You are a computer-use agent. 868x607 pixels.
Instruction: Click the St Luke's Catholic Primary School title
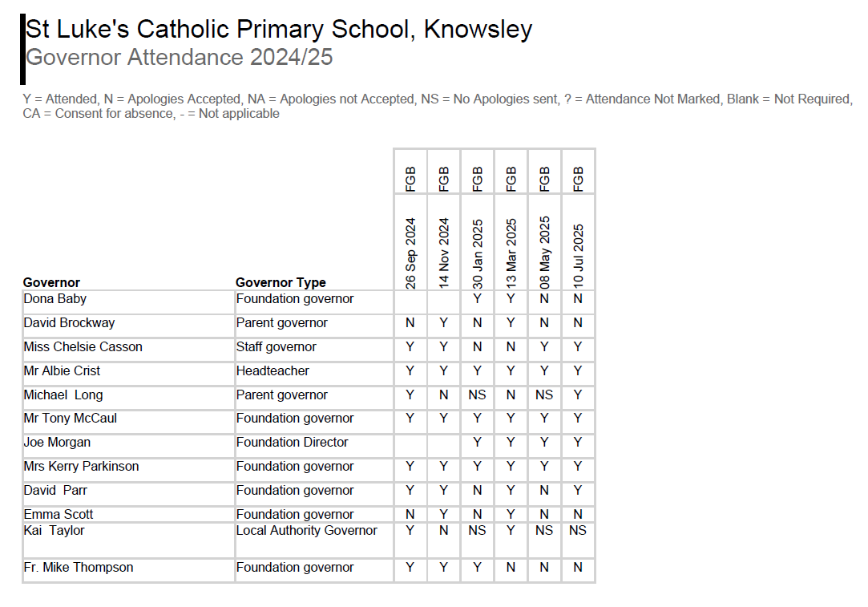279,30
